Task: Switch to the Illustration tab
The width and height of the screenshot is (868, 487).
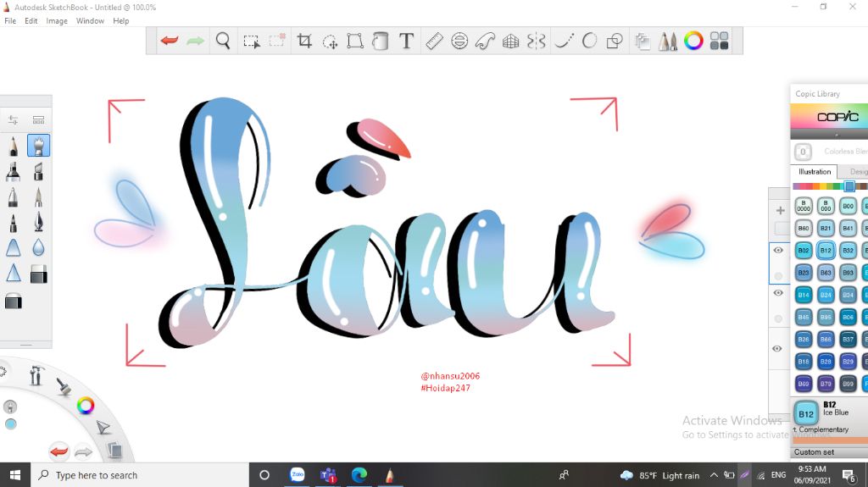Action: [x=815, y=172]
